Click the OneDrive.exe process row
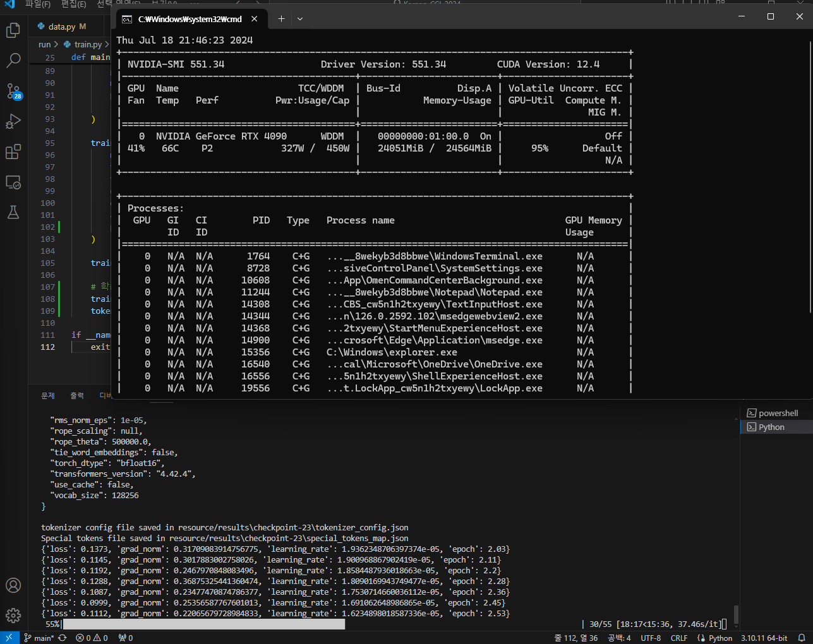 375,364
